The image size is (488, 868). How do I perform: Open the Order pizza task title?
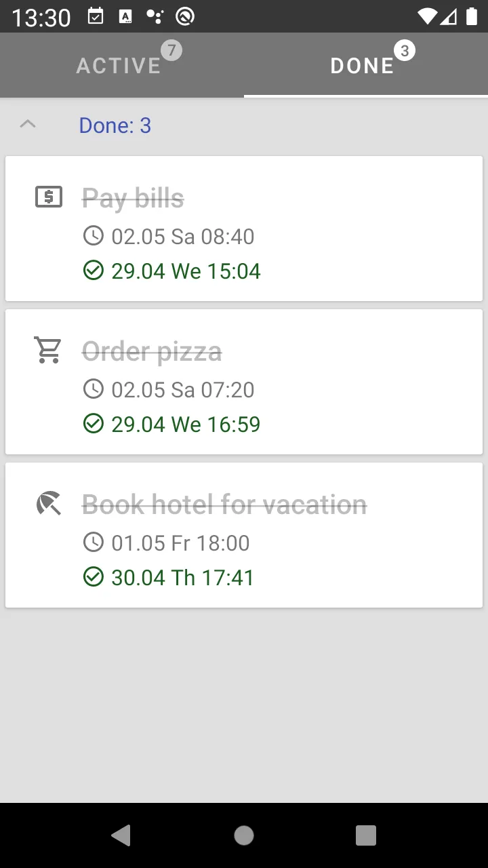click(152, 352)
